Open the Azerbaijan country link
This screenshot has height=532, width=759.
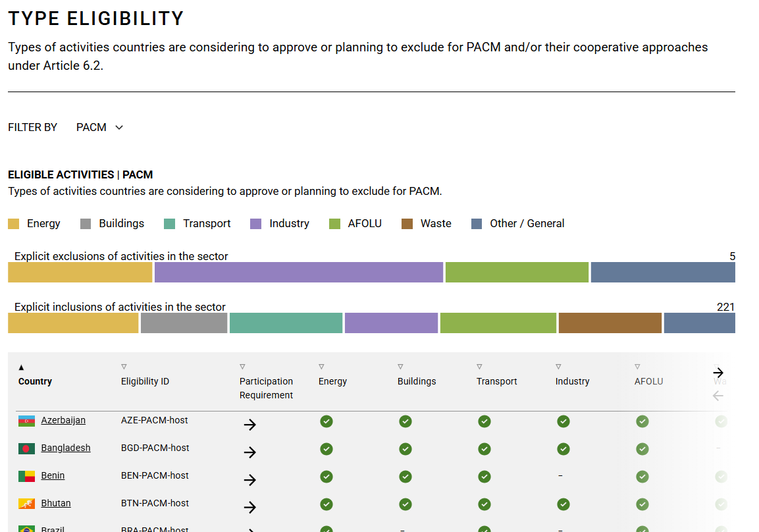[63, 420]
